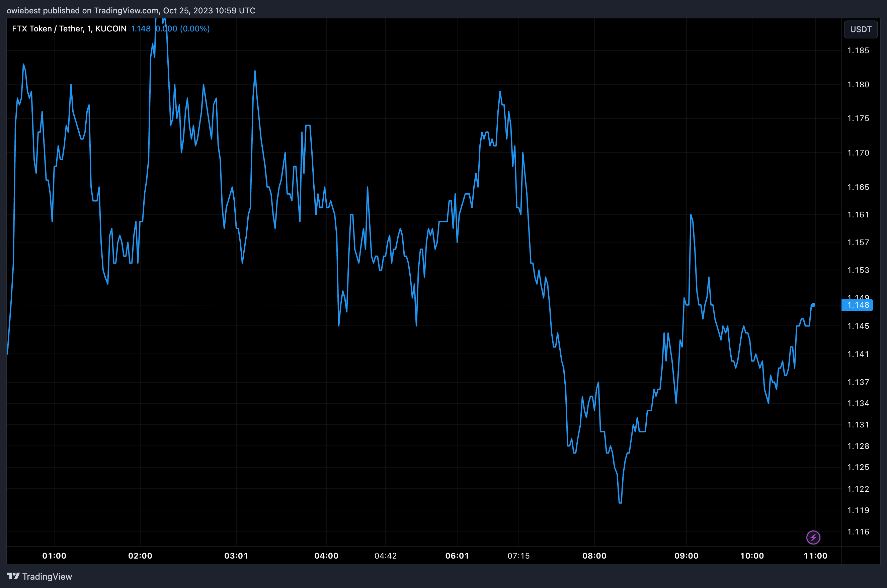
Task: Click the 1.185 price axis label
Action: [x=859, y=51]
